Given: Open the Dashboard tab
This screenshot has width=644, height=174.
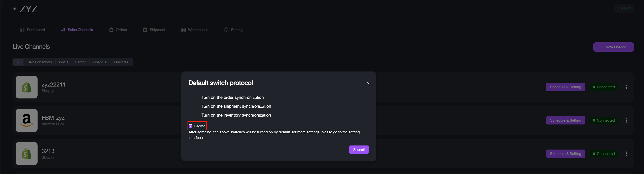Looking at the screenshot, I should (x=33, y=30).
